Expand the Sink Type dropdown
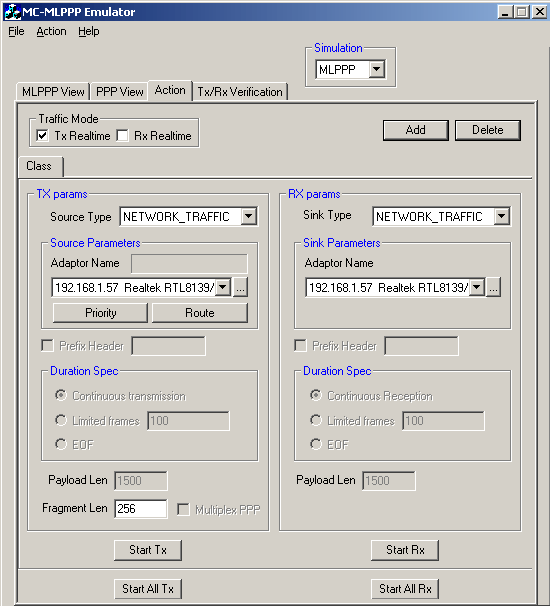 501,216
